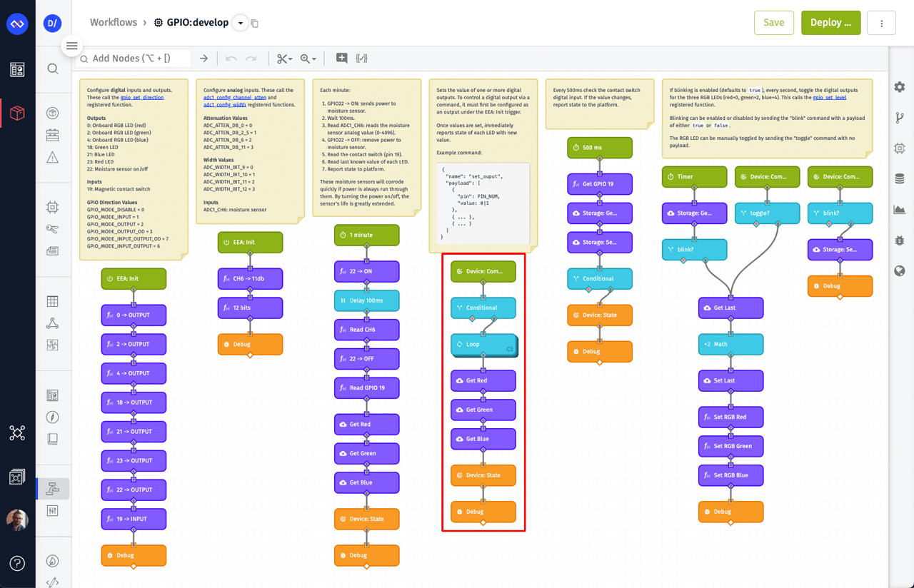Image resolution: width=914 pixels, height=588 pixels.
Task: Open the compass icon in sidebar
Action: (x=53, y=417)
